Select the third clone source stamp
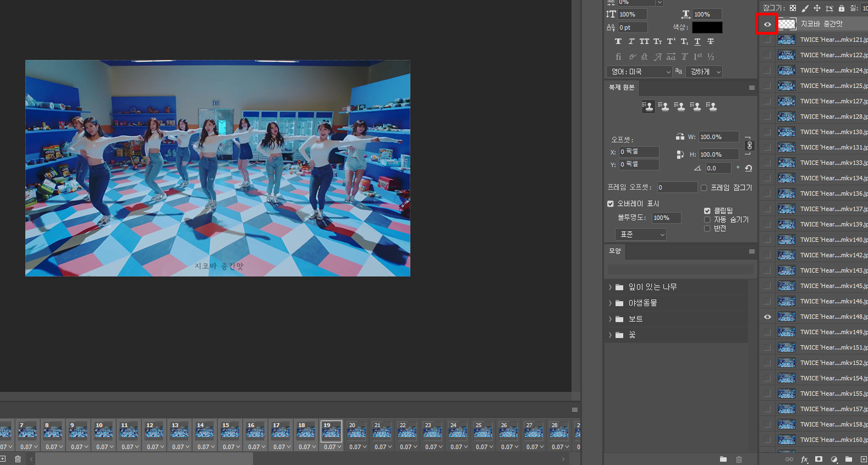Screen dimensions: 868x465 (680, 106)
